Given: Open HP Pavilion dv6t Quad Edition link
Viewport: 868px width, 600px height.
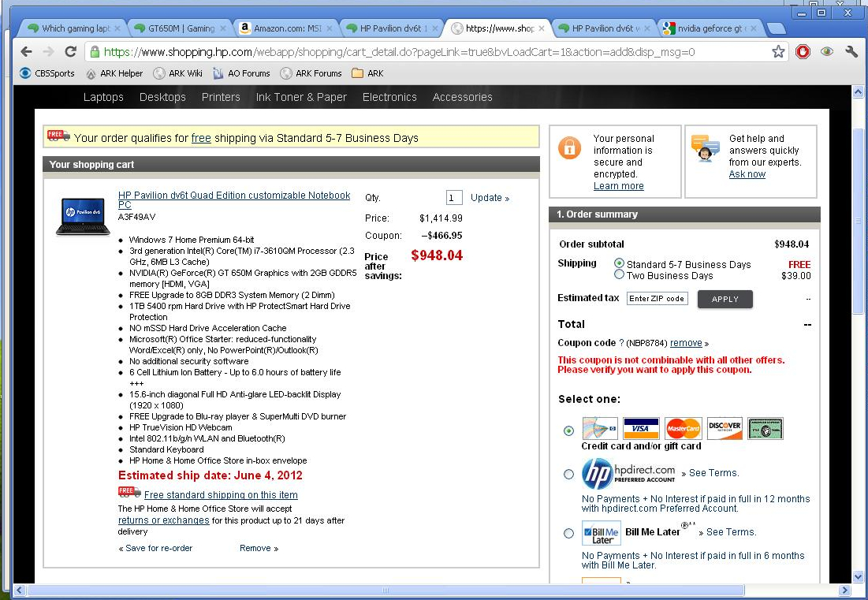Looking at the screenshot, I should click(x=234, y=199).
